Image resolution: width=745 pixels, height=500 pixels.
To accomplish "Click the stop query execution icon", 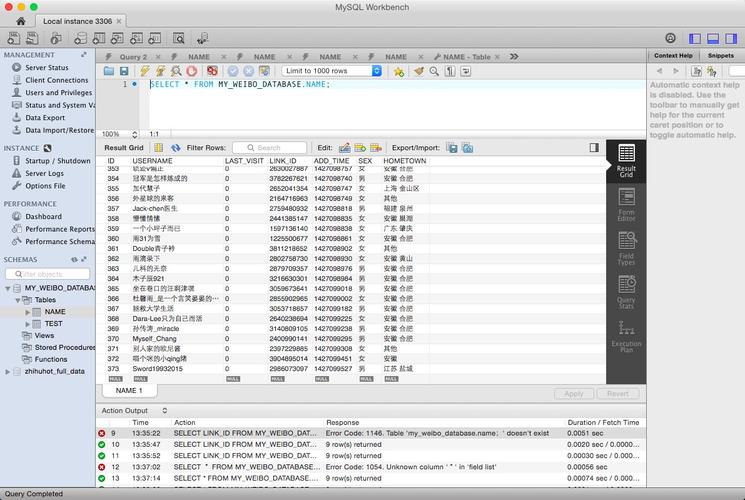I will tap(192, 72).
